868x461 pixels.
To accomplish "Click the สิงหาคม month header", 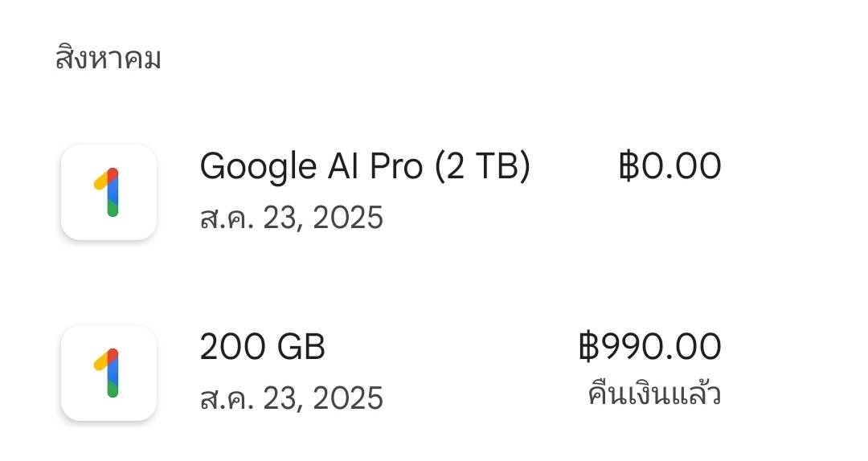I will [108, 58].
